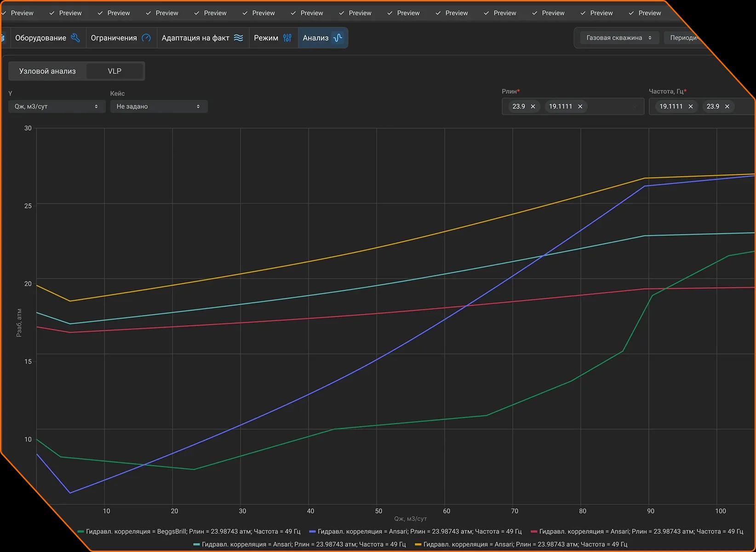Open the Кейс Не задано dropdown
The image size is (756, 552).
tap(159, 106)
